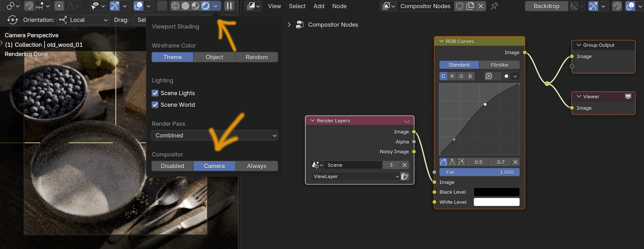Click the fake user shield for Compositor Nodes
Image resolution: width=644 pixels, height=249 pixels.
pyautogui.click(x=460, y=6)
